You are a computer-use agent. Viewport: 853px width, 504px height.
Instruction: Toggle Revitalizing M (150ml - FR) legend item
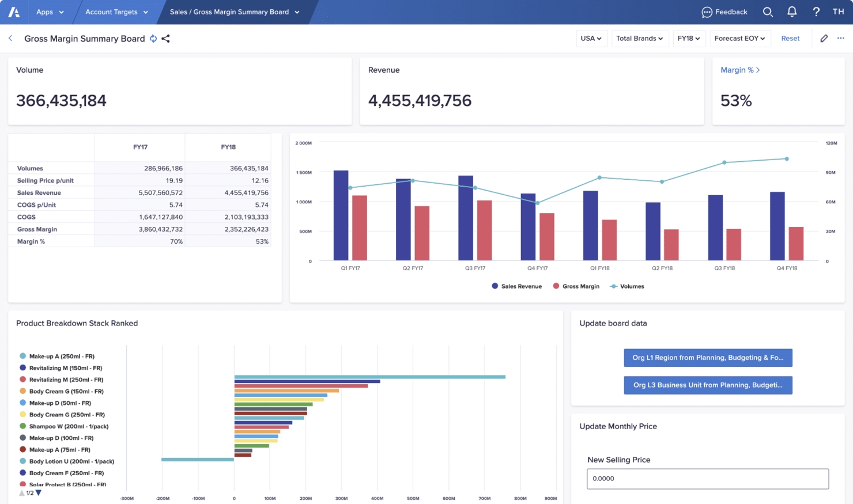[61, 368]
